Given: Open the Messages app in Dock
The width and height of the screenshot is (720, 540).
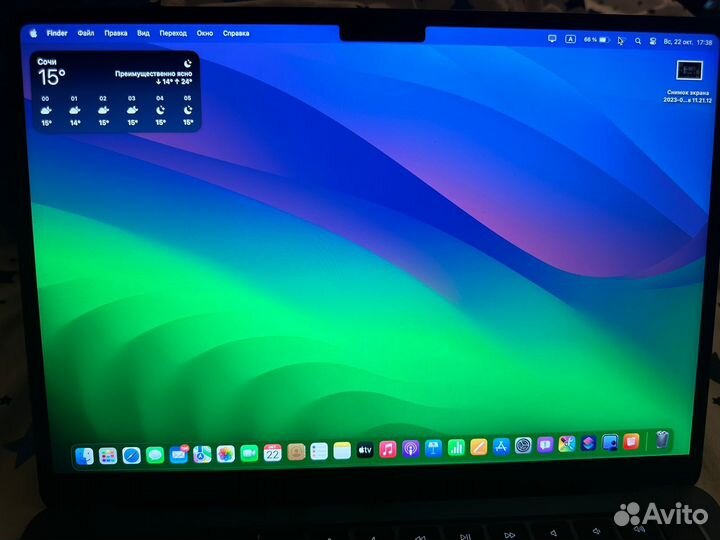Looking at the screenshot, I should coord(155,455).
